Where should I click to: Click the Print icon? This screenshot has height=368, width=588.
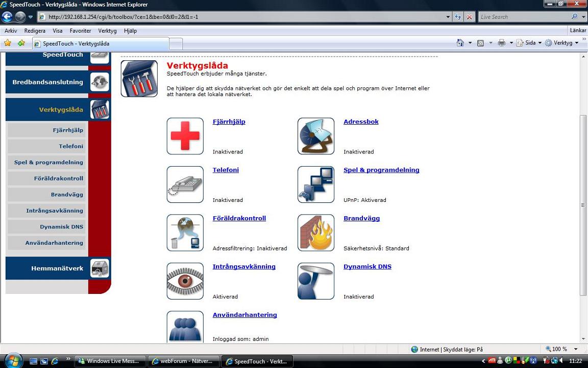tap(501, 43)
